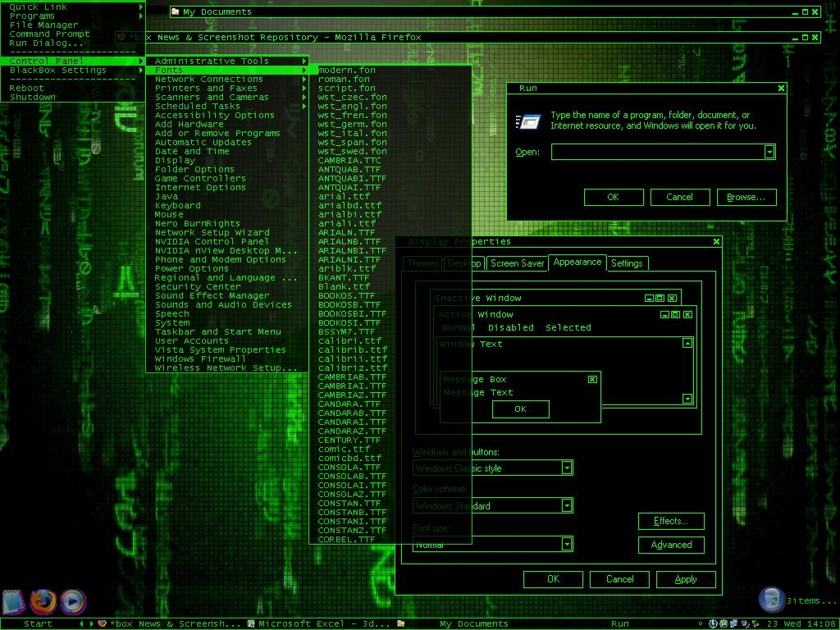Switch to the Settings tab
840x630 pixels.
pos(627,263)
